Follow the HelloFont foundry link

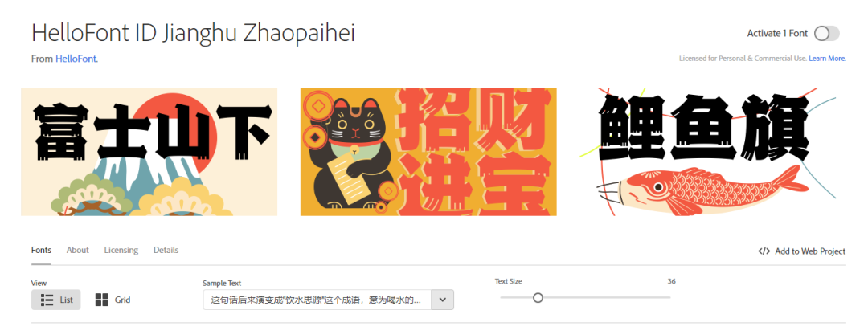76,59
